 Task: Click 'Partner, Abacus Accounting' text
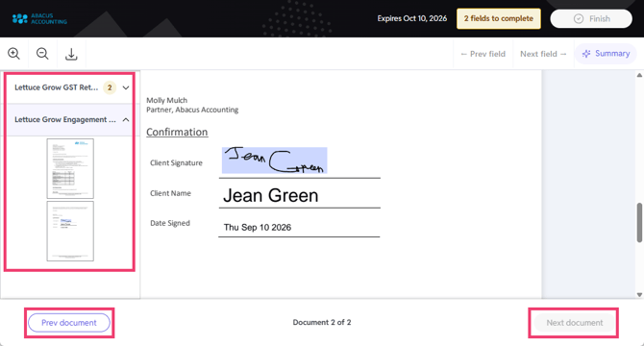pos(192,110)
